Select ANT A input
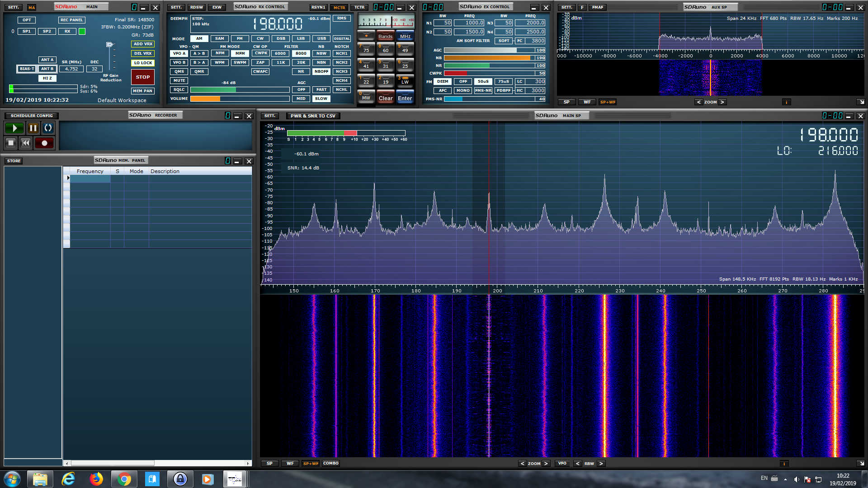Viewport: 868px width, 488px height. [47, 60]
